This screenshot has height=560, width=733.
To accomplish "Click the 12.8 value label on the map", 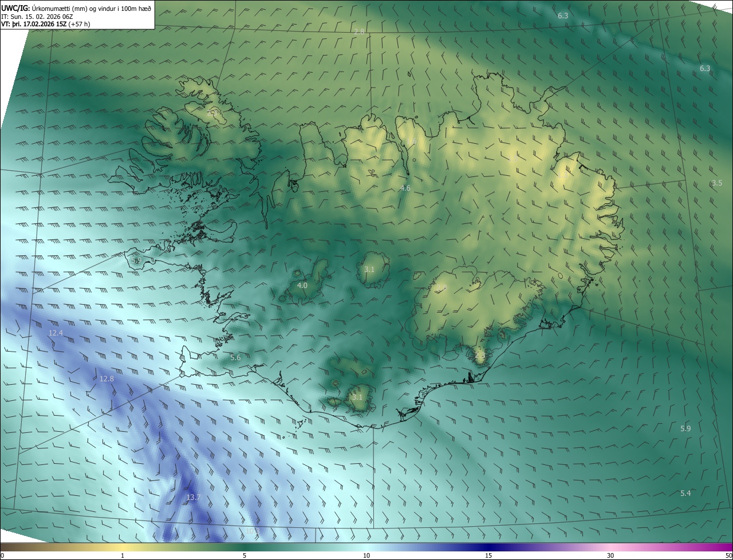I will tap(107, 379).
